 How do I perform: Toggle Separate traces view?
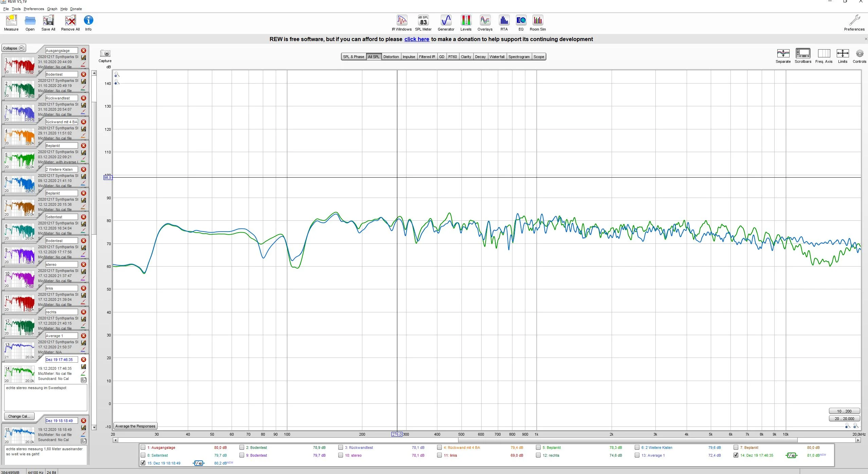[783, 56]
